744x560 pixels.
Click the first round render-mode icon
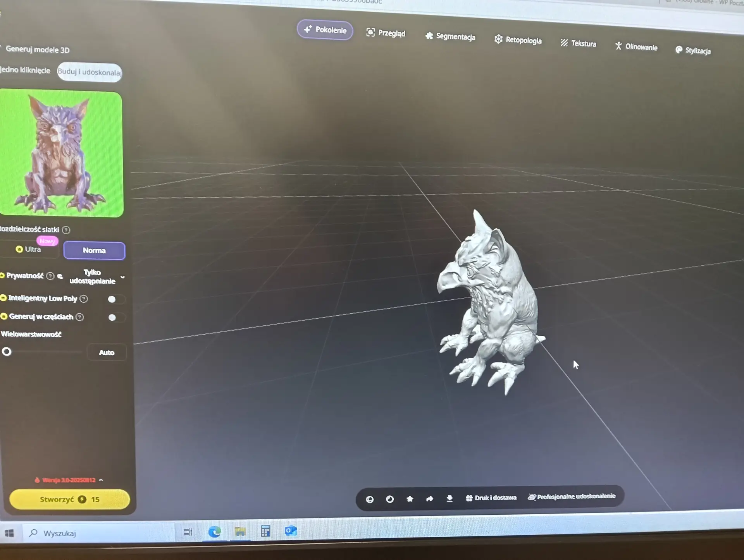tap(370, 500)
